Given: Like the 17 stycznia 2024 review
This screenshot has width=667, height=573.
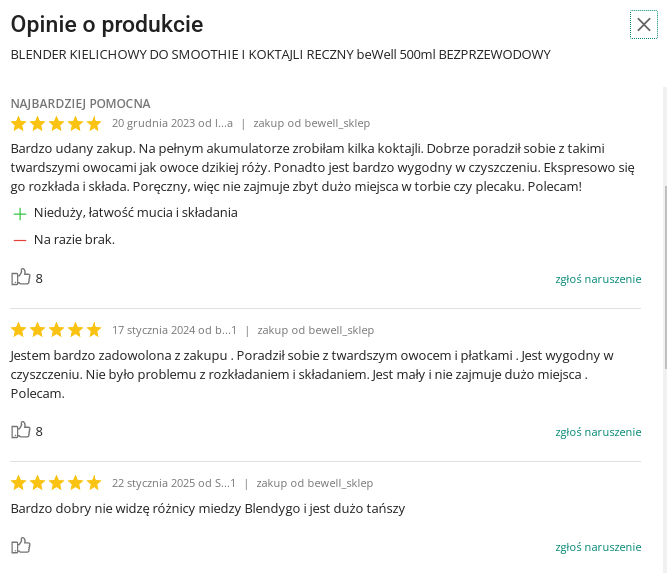Looking at the screenshot, I should 20,430.
